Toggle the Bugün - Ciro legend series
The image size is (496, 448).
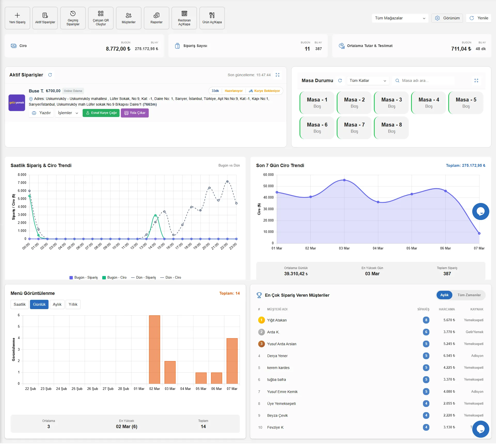coord(114,278)
